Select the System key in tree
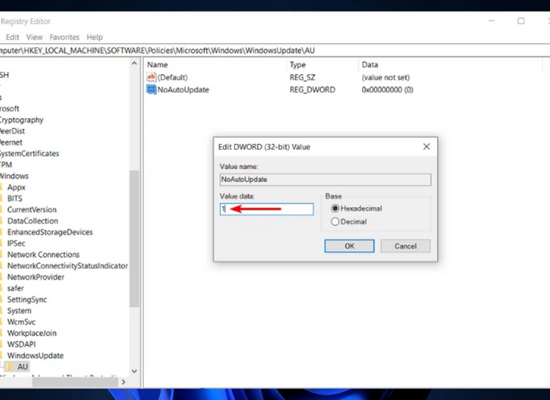This screenshot has width=550, height=400. coord(19,311)
